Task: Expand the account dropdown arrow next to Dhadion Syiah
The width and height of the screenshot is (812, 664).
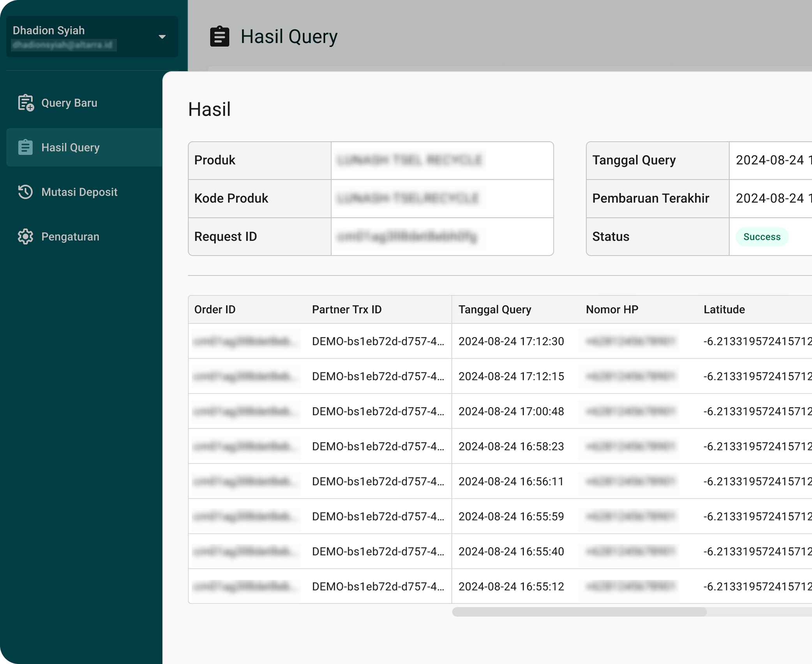Action: coord(162,37)
